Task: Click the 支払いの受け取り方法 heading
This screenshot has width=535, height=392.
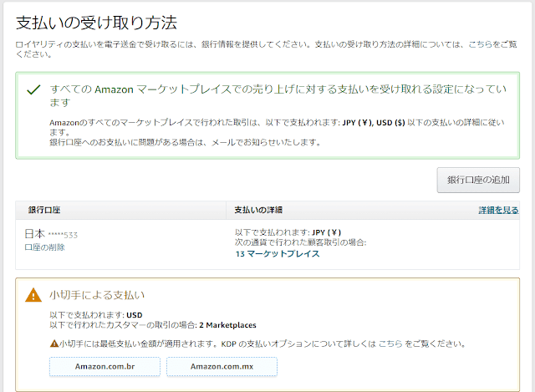Action: 97,23
